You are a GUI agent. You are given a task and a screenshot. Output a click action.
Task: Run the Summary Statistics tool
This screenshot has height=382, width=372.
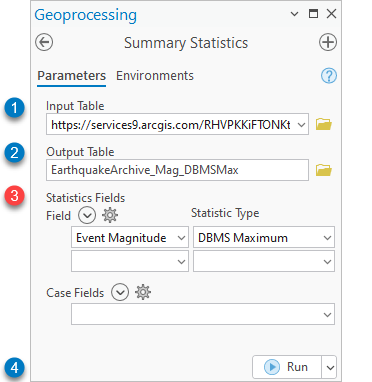[287, 367]
